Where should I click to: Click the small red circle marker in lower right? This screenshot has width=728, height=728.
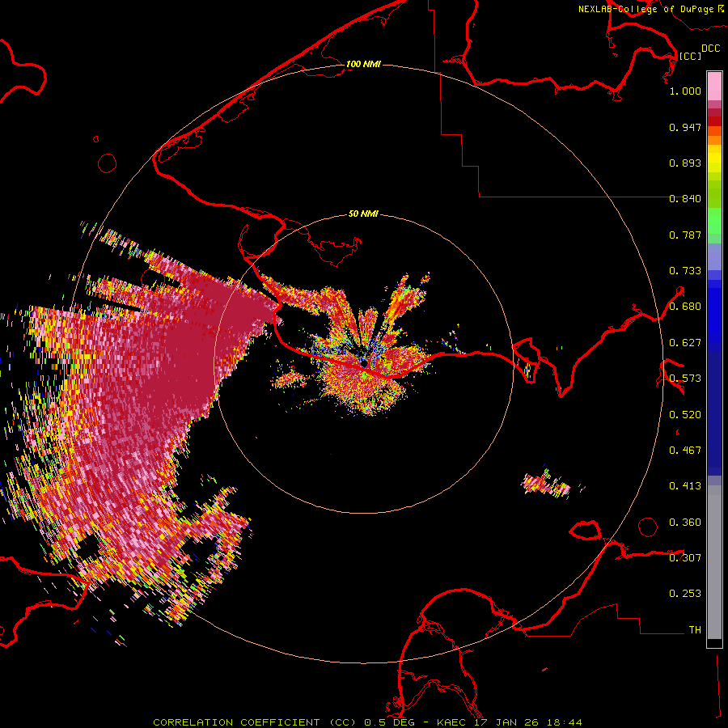tap(648, 527)
